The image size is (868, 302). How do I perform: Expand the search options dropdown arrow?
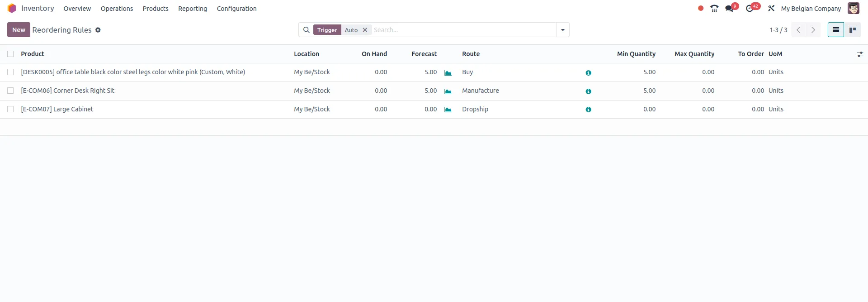click(x=563, y=30)
